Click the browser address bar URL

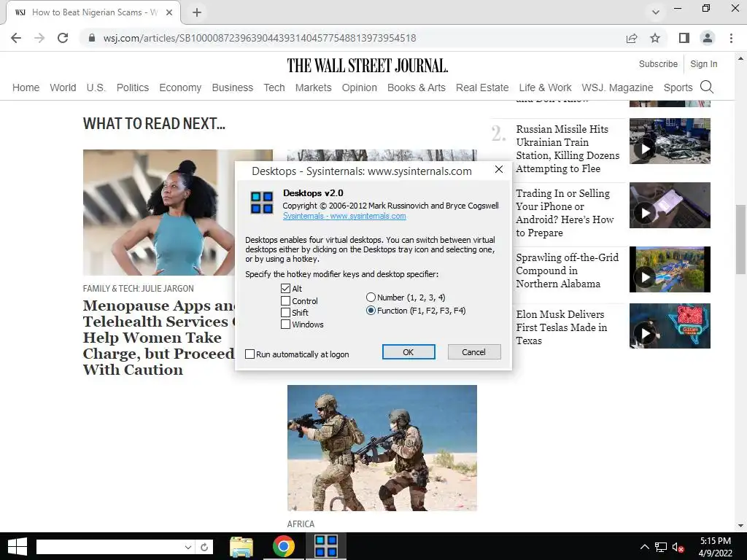[260, 38]
